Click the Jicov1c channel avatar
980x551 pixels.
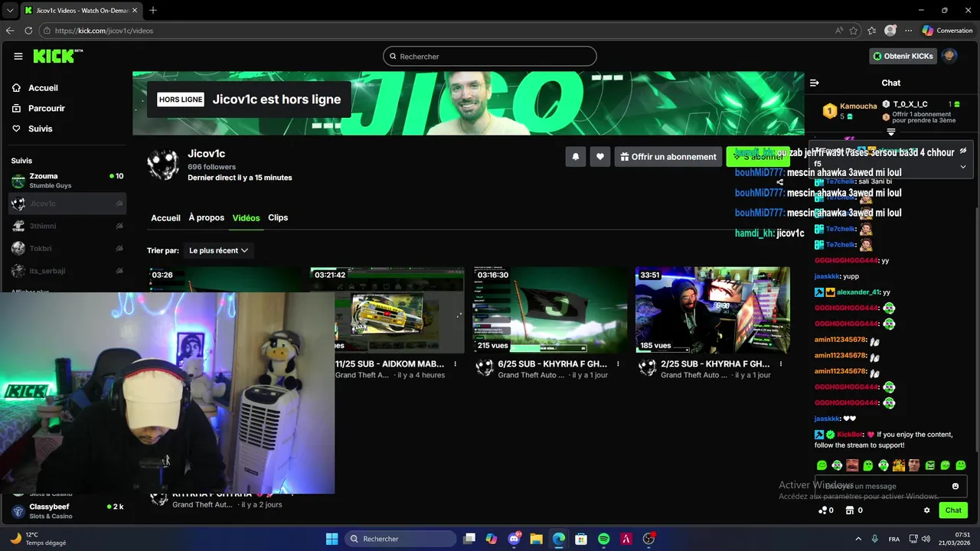pyautogui.click(x=163, y=164)
